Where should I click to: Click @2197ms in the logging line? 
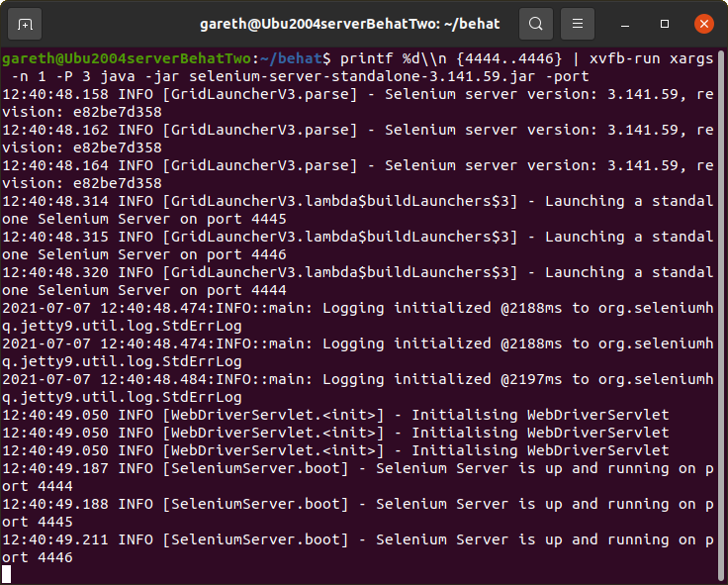coord(531,379)
